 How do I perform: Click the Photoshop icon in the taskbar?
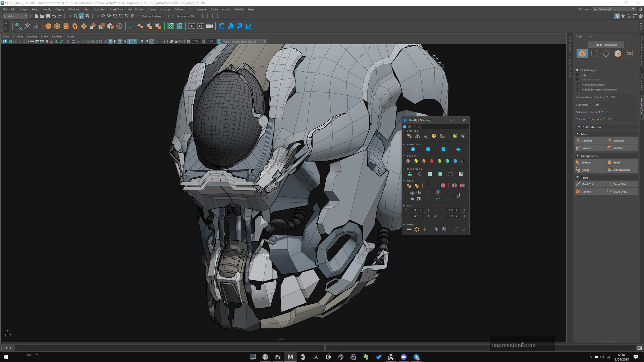(x=278, y=357)
